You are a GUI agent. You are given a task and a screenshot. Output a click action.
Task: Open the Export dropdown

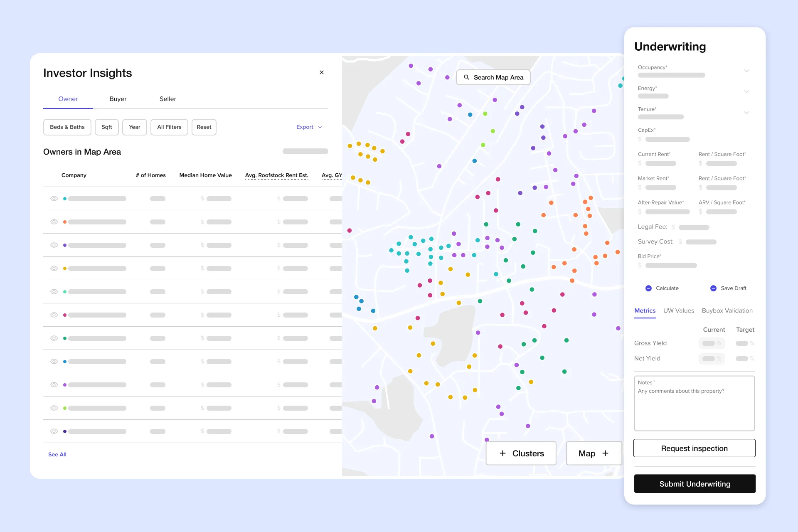coord(309,127)
